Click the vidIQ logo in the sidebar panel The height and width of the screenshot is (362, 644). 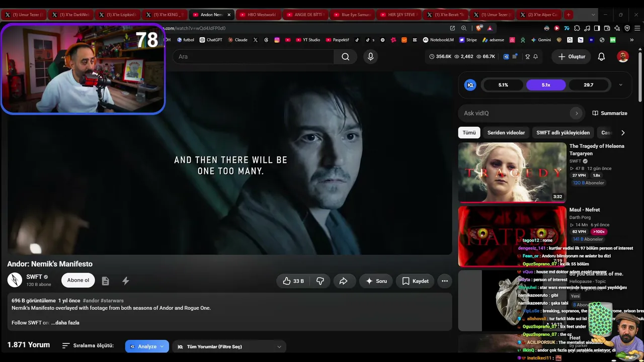(470, 85)
